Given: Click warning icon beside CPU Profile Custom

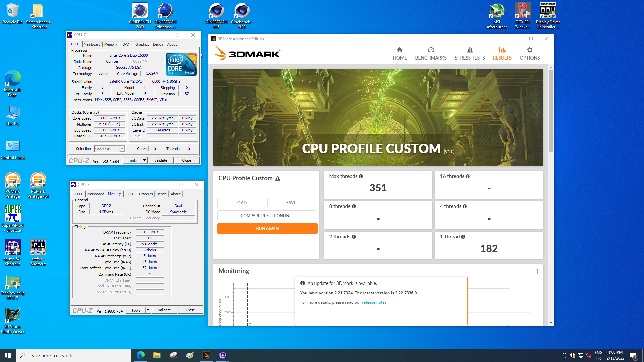Looking at the screenshot, I should (x=278, y=178).
